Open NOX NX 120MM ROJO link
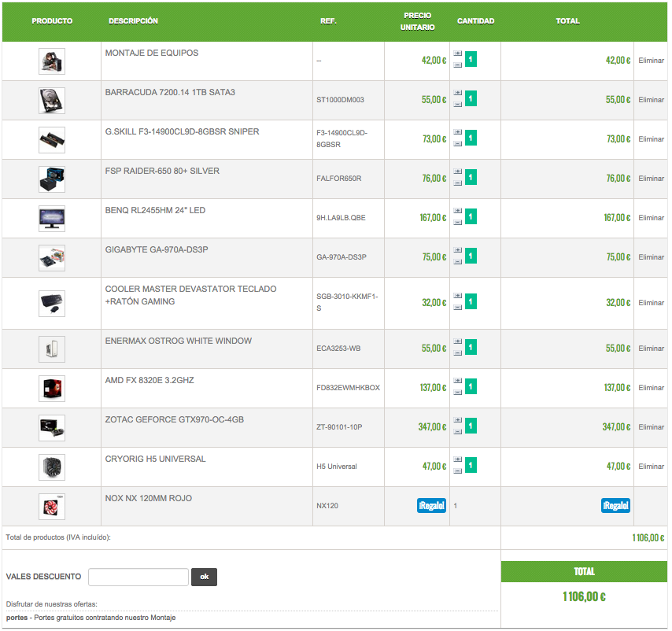Viewport: 672px width, 631px height. coord(148,499)
